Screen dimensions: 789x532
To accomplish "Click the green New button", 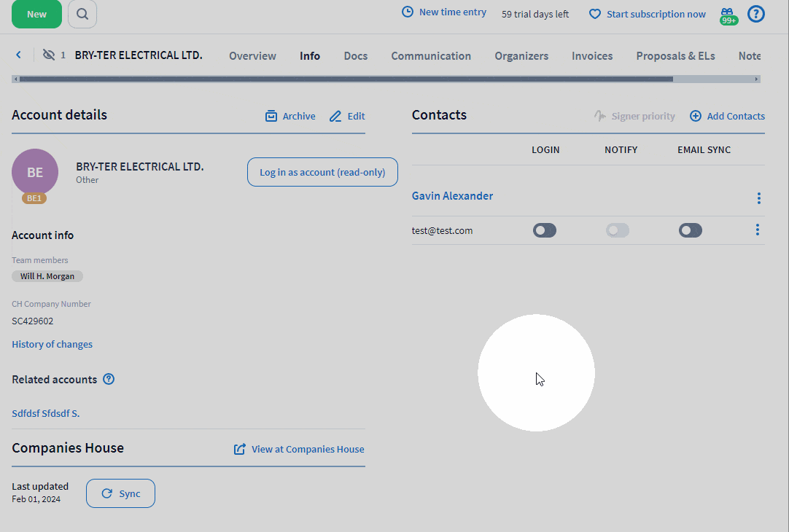I will [36, 14].
